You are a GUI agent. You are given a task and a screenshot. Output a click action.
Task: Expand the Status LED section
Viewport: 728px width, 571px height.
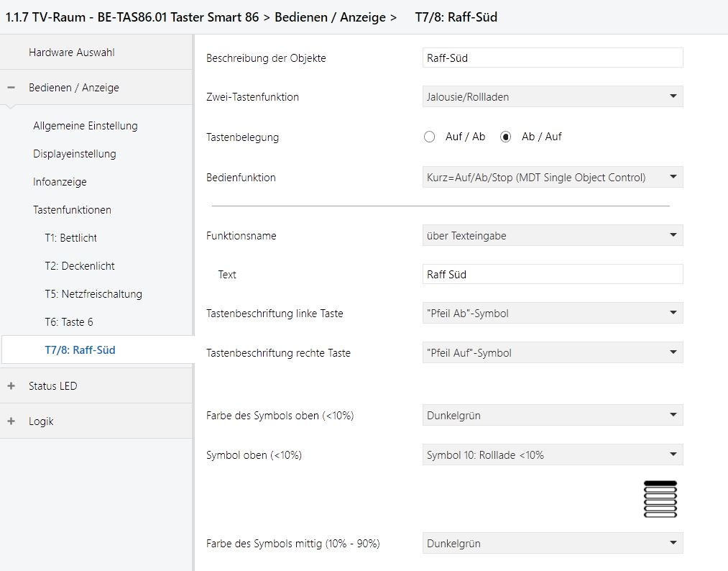coord(11,386)
